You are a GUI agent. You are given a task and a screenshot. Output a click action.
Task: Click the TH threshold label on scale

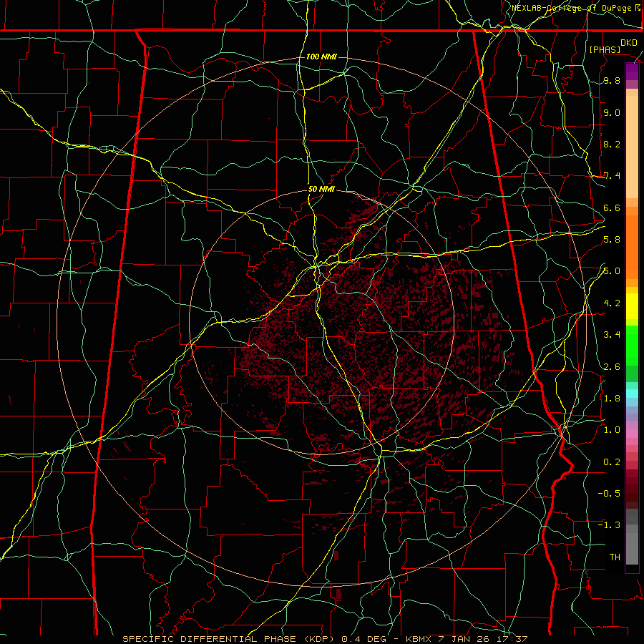[615, 557]
